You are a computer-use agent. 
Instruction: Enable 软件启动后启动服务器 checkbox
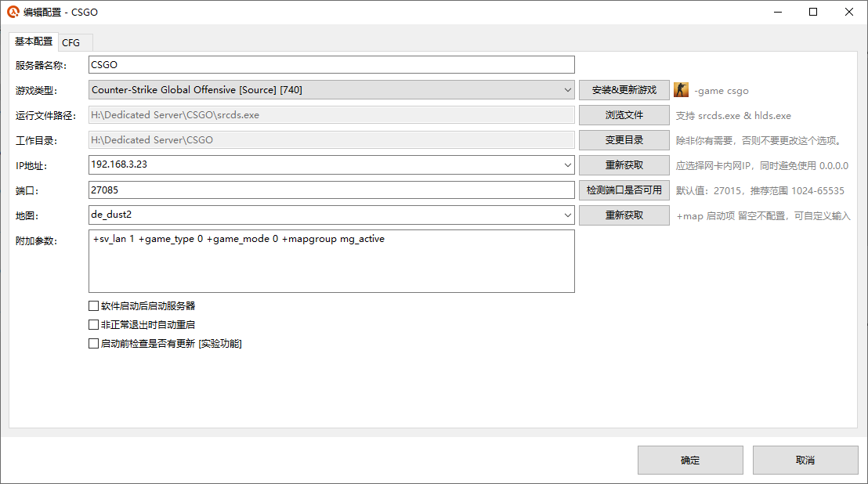click(94, 306)
